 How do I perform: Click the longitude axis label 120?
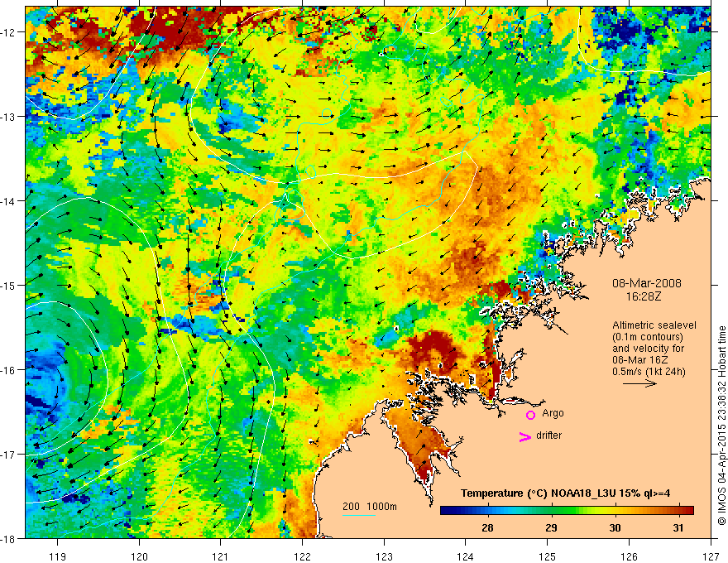tap(139, 556)
